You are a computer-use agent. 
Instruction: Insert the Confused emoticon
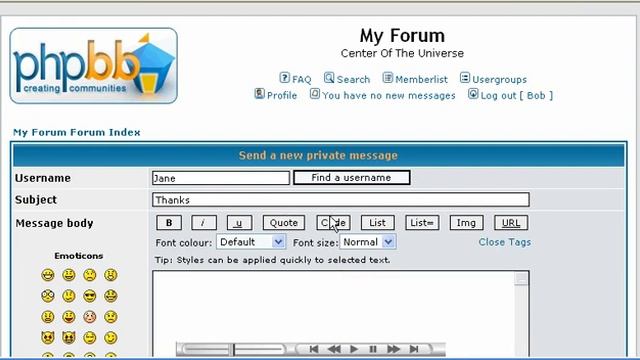coord(69,296)
